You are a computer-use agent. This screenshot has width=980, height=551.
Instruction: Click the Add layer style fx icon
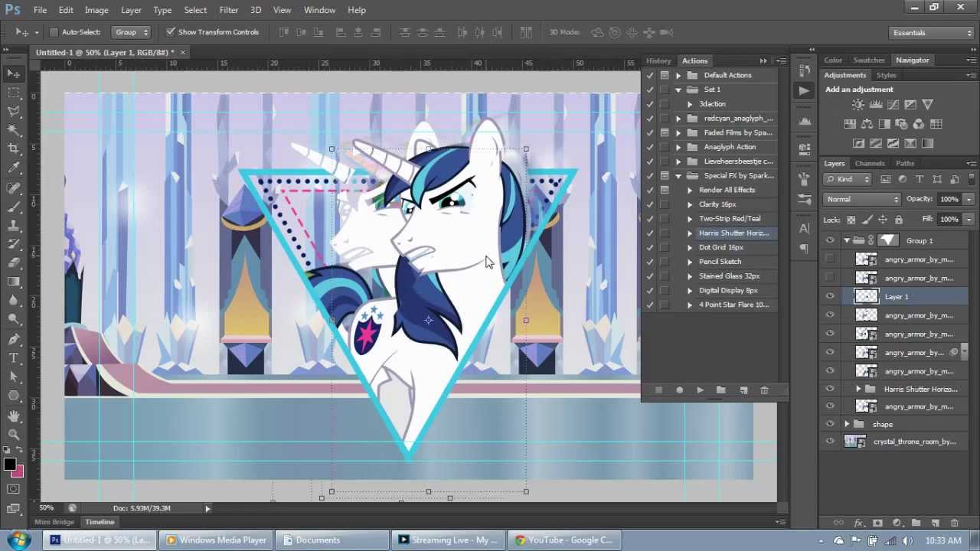pos(858,523)
